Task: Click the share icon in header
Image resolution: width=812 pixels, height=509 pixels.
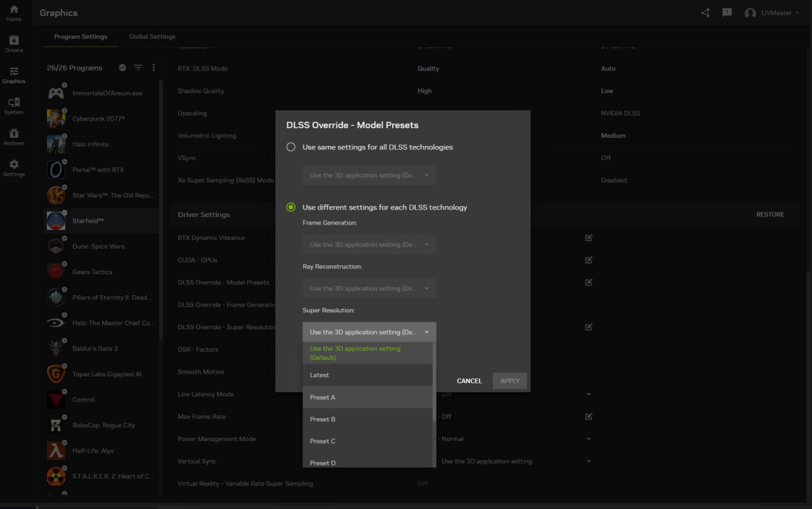Action: pyautogui.click(x=705, y=13)
